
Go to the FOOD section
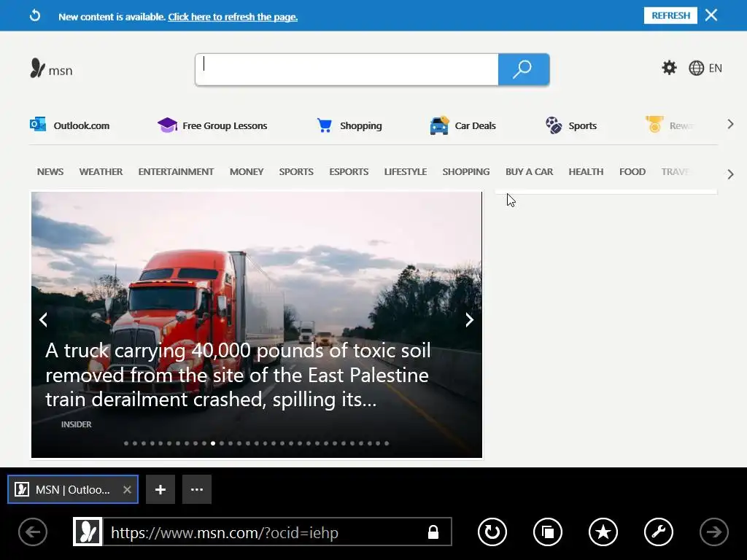(632, 171)
